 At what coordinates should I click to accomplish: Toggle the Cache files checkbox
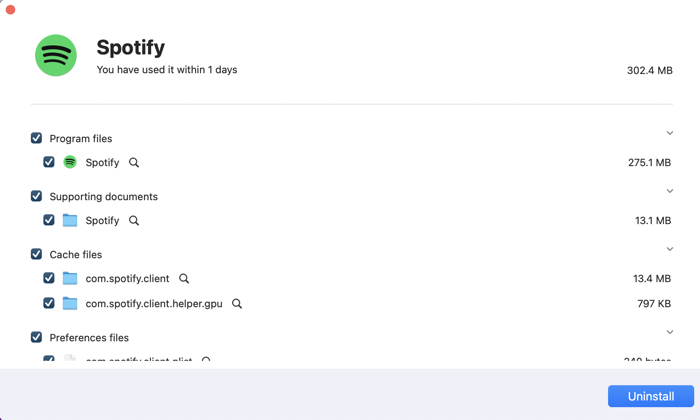tap(36, 254)
